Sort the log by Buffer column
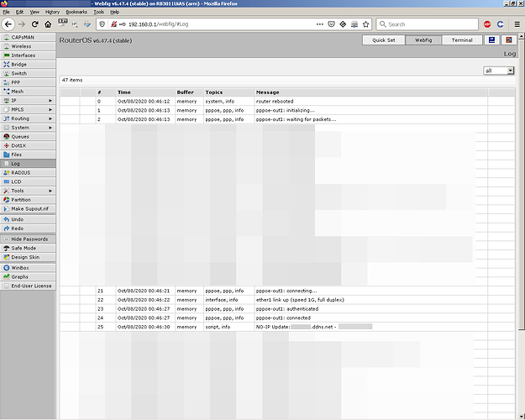The height and width of the screenshot is (420, 525). [x=189, y=92]
